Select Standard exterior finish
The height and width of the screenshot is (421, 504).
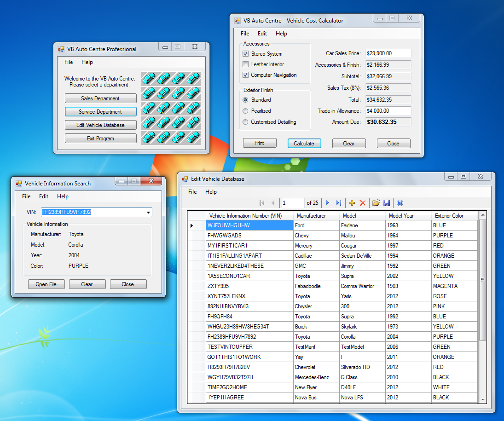[x=245, y=100]
